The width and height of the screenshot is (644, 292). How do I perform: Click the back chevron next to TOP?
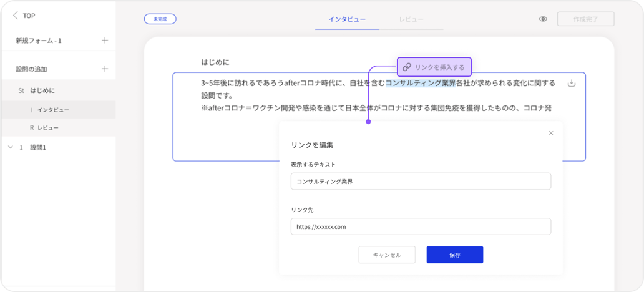(15, 16)
